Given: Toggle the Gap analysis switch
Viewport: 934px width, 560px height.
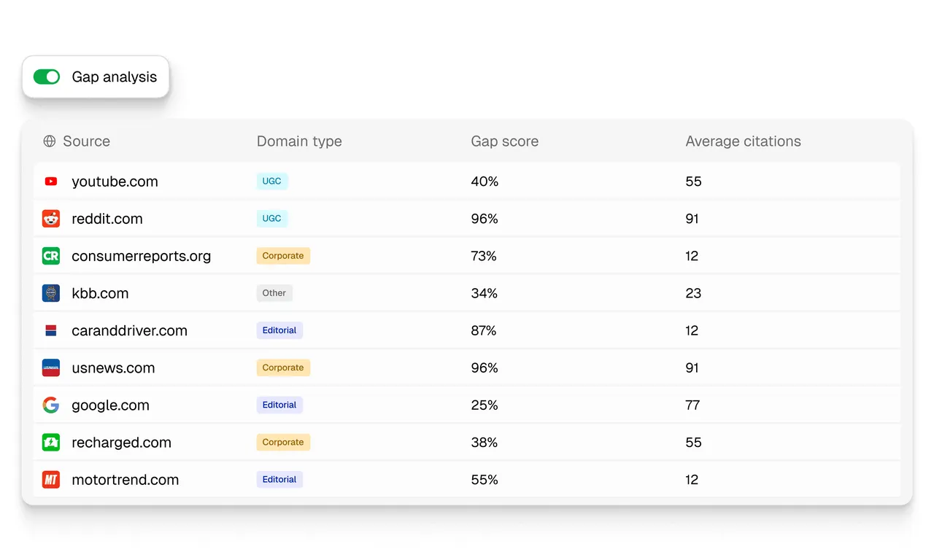Looking at the screenshot, I should (x=47, y=77).
